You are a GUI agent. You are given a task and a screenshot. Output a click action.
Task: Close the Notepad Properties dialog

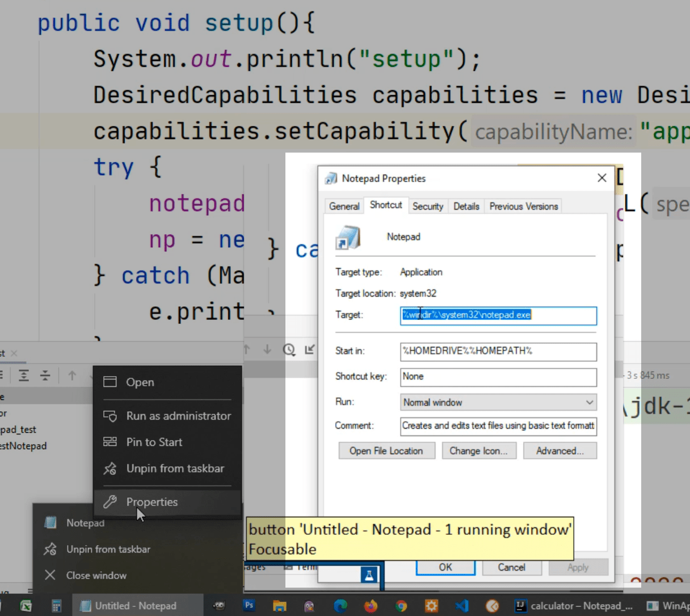pyautogui.click(x=602, y=178)
